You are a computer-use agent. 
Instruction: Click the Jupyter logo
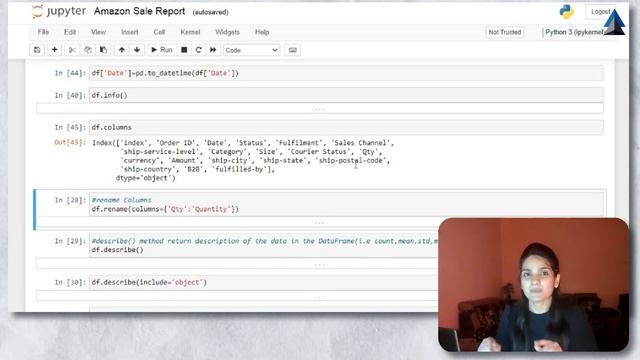tap(59, 11)
